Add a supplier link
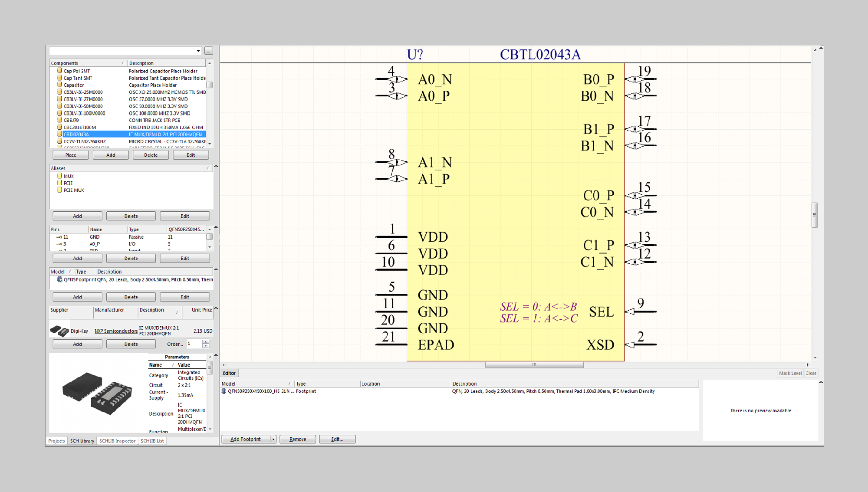868x492 pixels. [x=77, y=344]
